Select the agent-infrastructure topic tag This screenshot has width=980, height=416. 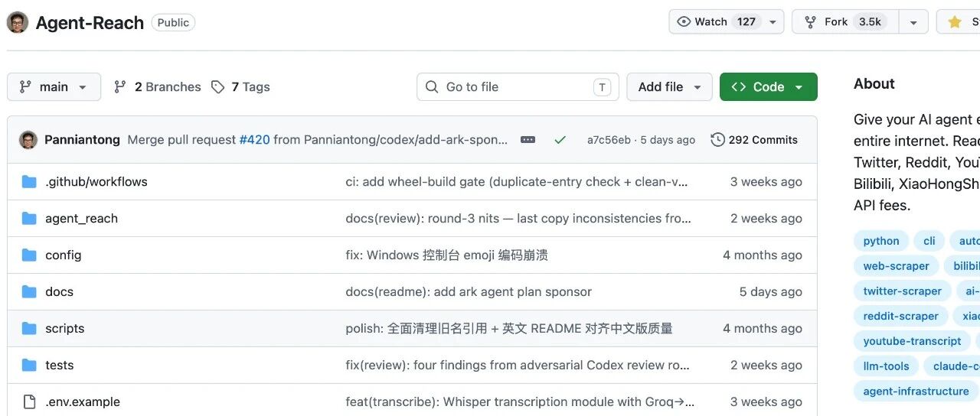coord(916,392)
